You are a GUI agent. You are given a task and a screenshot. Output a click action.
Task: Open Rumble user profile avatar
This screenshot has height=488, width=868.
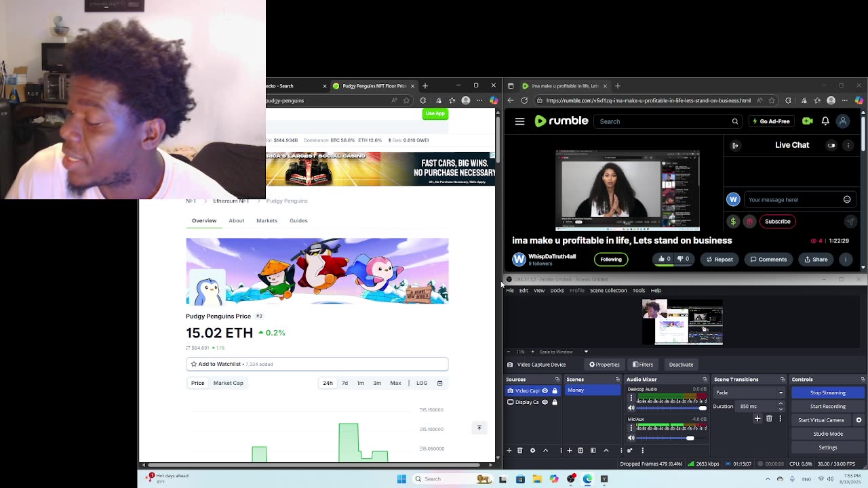(843, 121)
